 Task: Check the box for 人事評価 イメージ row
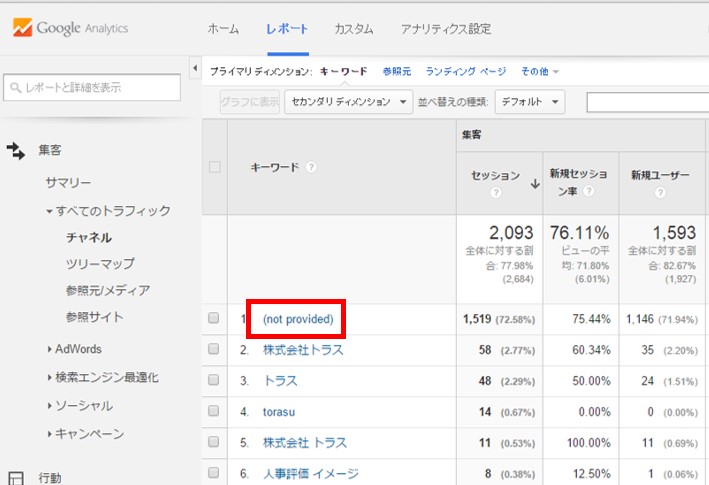pyautogui.click(x=213, y=473)
